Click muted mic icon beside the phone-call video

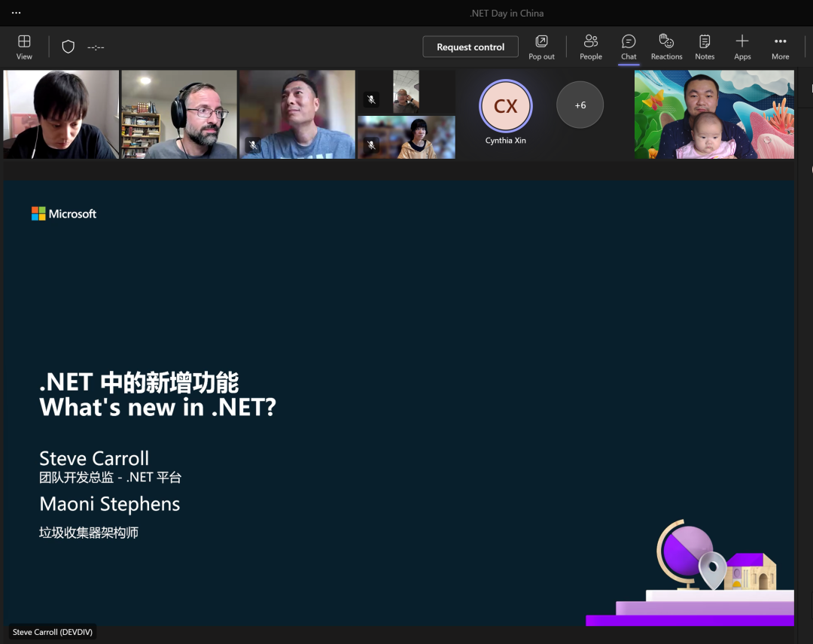pos(371,99)
